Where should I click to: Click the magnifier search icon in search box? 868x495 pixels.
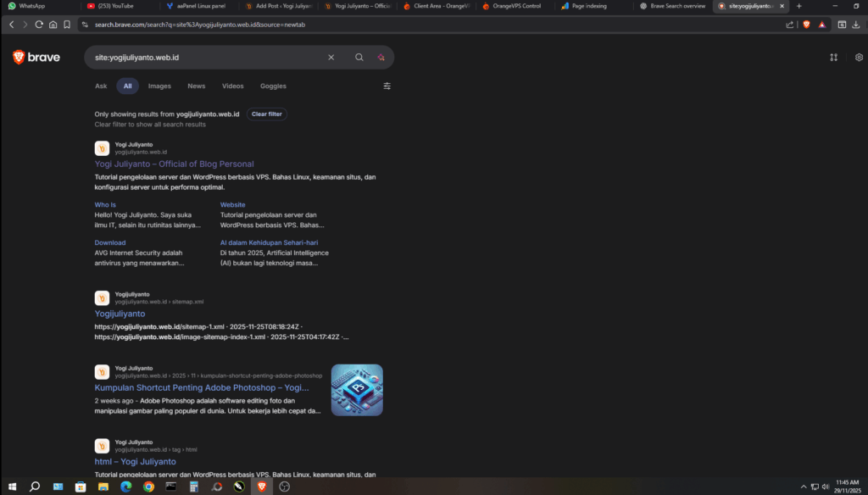(x=359, y=58)
